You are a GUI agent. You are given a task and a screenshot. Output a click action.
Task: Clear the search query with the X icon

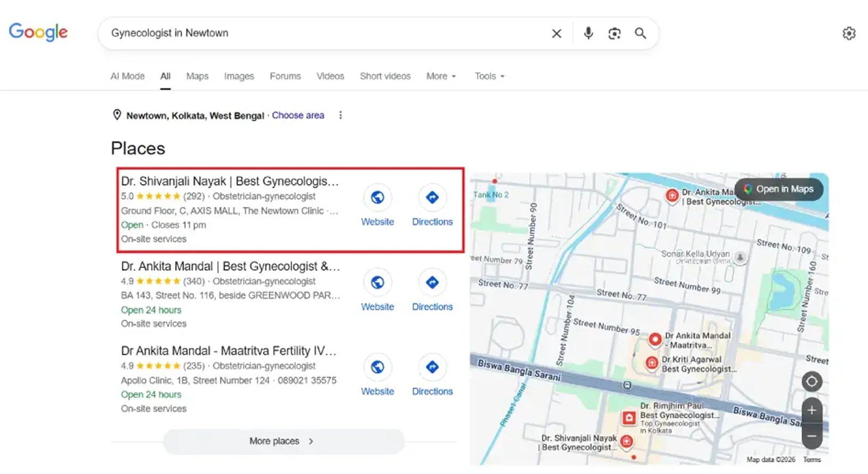point(557,34)
